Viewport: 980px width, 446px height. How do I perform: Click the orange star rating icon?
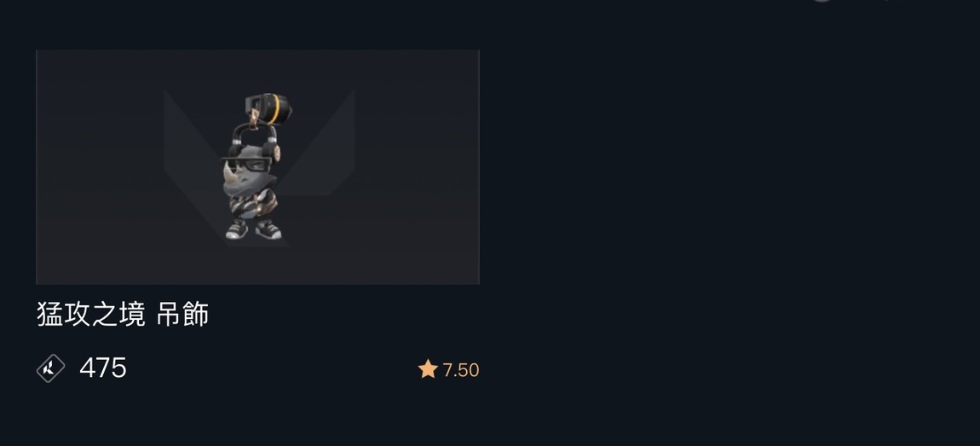[428, 369]
